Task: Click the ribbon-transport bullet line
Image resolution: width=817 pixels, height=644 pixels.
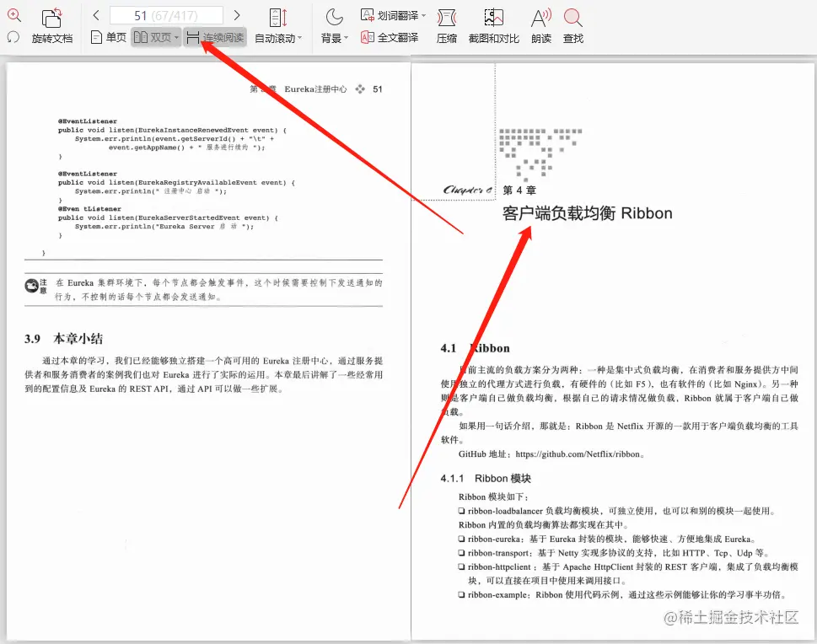Action: 614,553
